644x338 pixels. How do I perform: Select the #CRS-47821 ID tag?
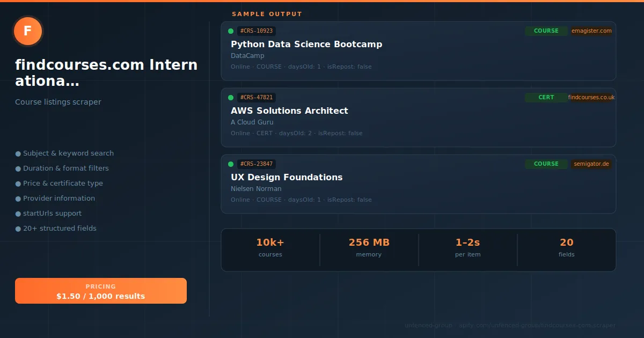click(257, 98)
